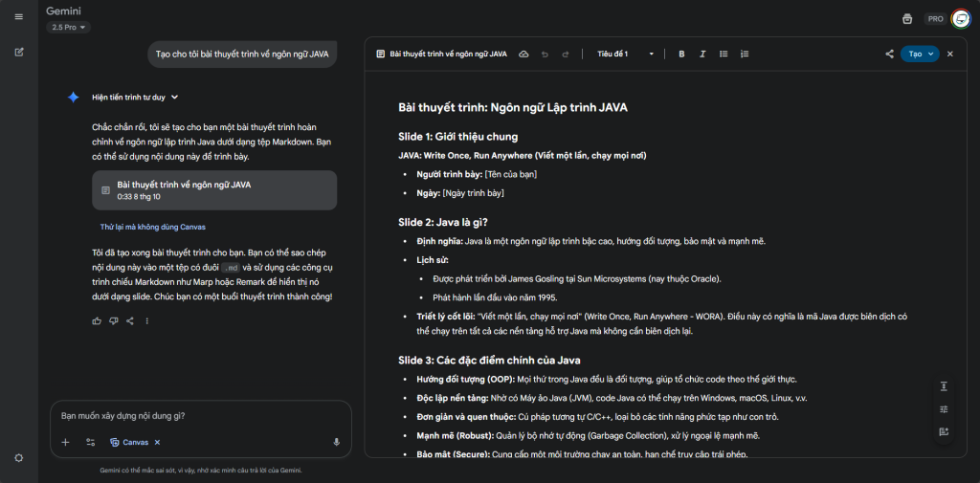
Task: Click the microphone icon in the prompt box
Action: point(336,442)
